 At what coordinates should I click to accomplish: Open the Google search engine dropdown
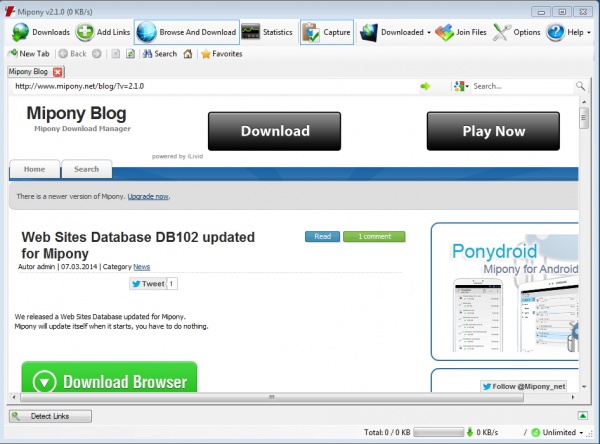(461, 86)
